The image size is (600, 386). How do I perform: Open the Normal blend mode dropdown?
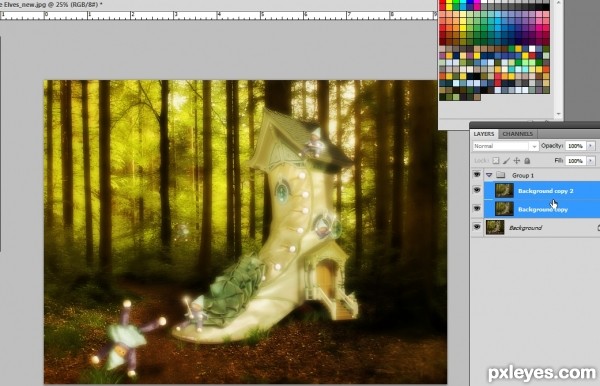tap(505, 146)
